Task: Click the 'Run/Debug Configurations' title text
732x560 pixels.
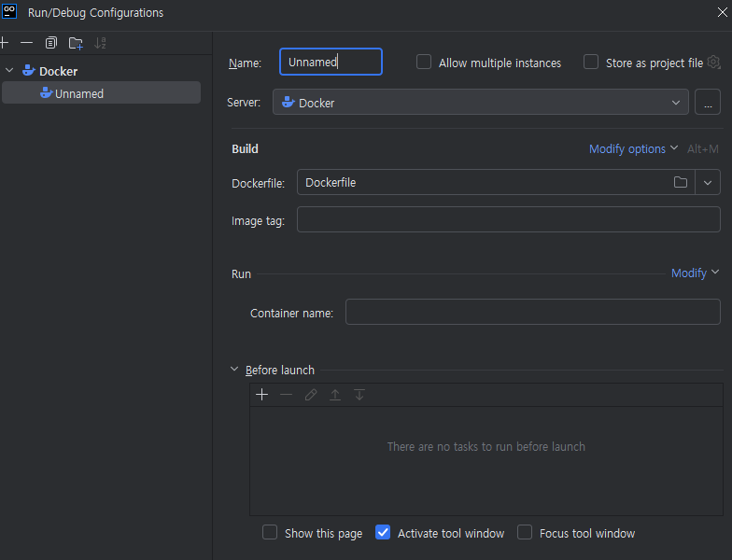Action: (x=95, y=13)
